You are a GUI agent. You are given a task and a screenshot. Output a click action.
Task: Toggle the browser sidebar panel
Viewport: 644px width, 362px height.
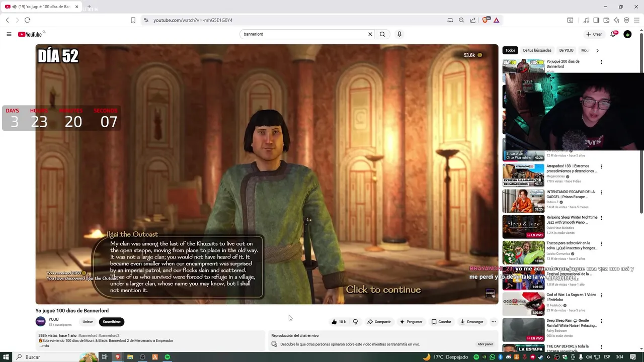pyautogui.click(x=596, y=20)
